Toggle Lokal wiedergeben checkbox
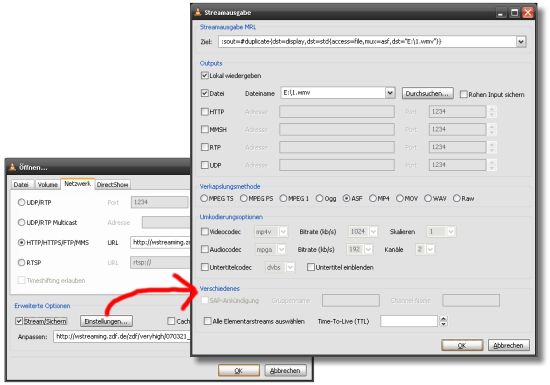 point(204,75)
